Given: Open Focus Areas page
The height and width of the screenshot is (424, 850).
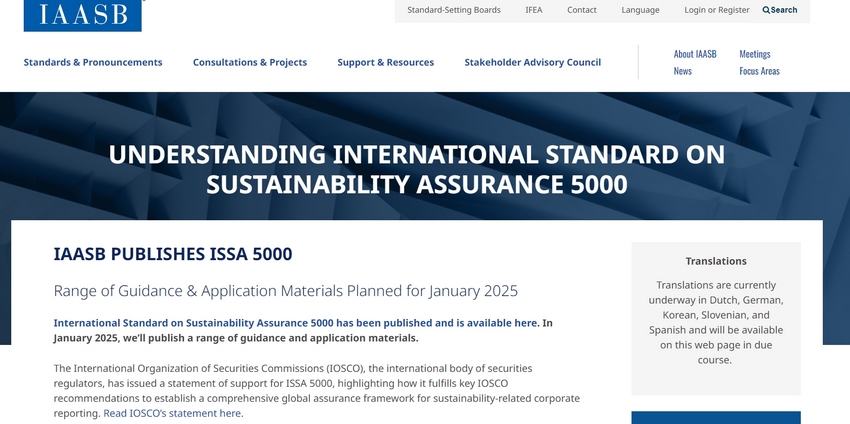Looking at the screenshot, I should [x=759, y=71].
